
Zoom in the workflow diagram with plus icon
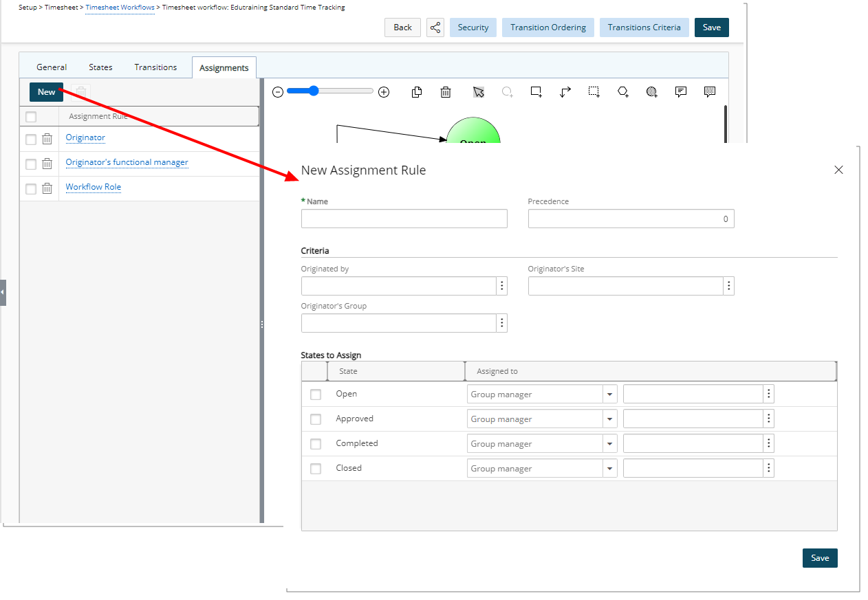tap(384, 92)
